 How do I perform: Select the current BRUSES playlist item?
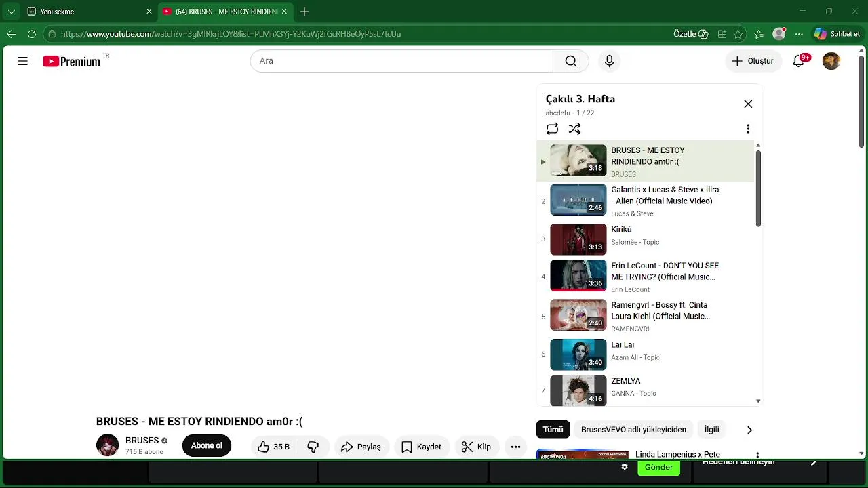[x=645, y=161]
